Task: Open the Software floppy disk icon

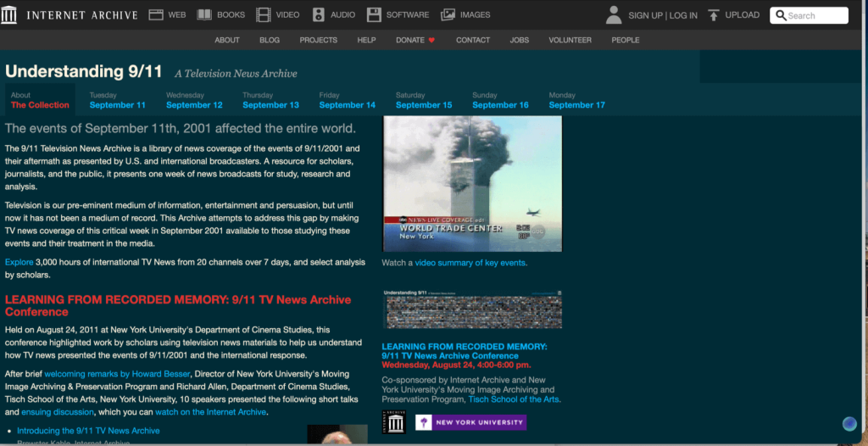Action: 374,15
